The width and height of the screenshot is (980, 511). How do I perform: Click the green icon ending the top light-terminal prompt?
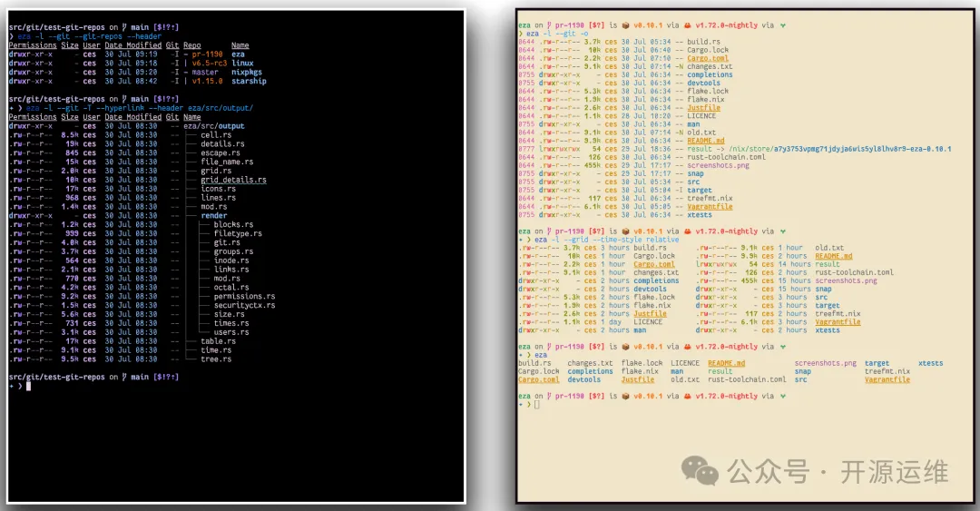point(783,24)
